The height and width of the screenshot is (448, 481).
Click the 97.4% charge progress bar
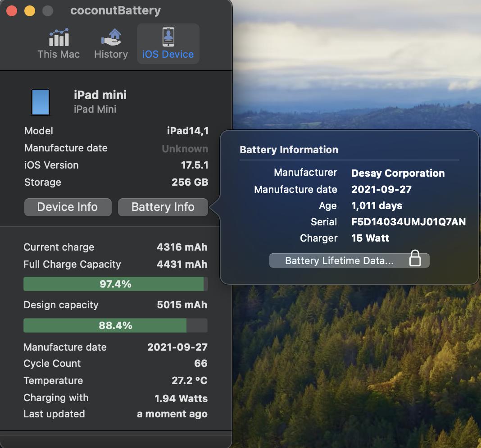coord(116,284)
